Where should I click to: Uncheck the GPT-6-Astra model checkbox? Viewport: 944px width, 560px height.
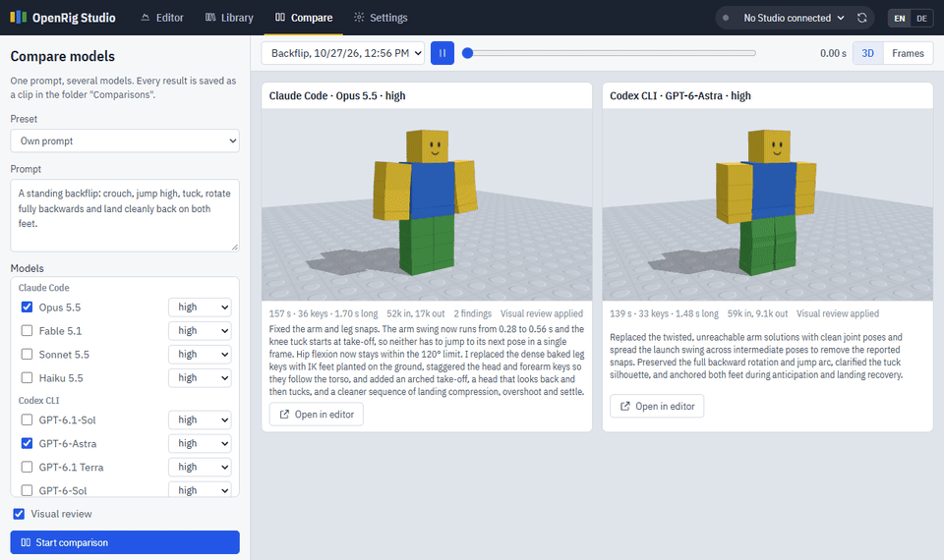27,443
